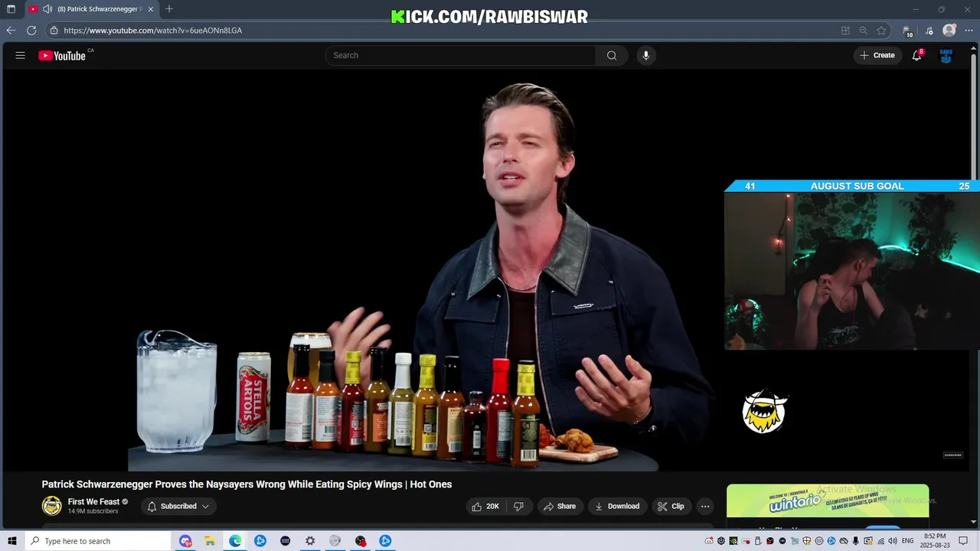Focus the YouTube Search field
The width and height of the screenshot is (980, 551).
(461, 55)
